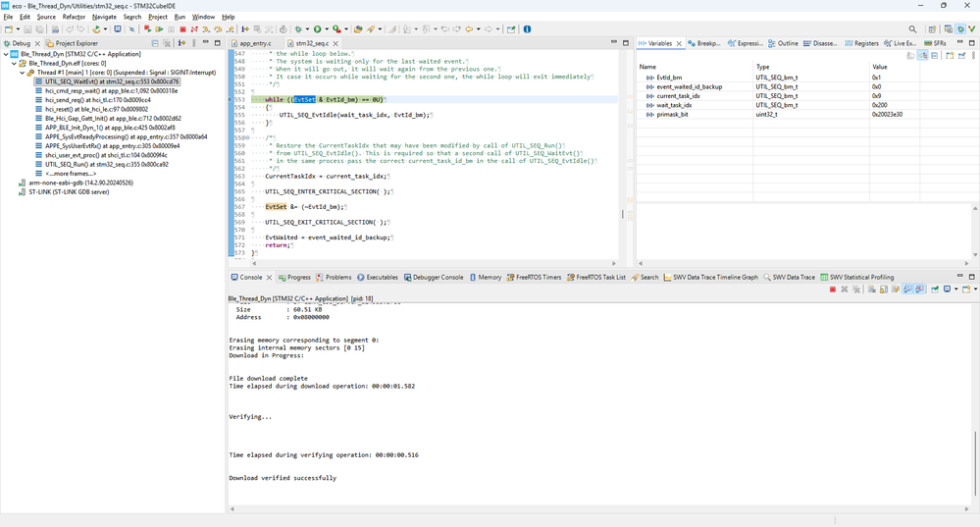Collapse the Ble_Thread_Dyn.elf tree node
This screenshot has width=980, height=527.
pyautogui.click(x=14, y=63)
